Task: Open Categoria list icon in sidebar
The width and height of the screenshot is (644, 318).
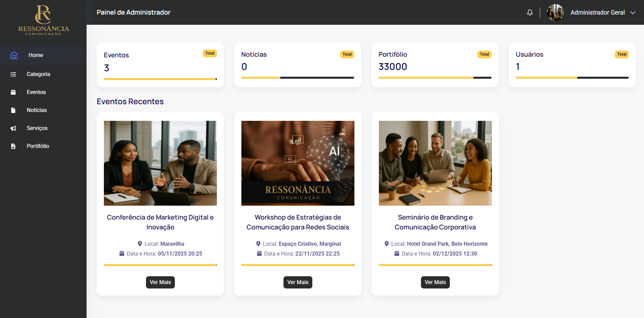Action: pos(13,74)
